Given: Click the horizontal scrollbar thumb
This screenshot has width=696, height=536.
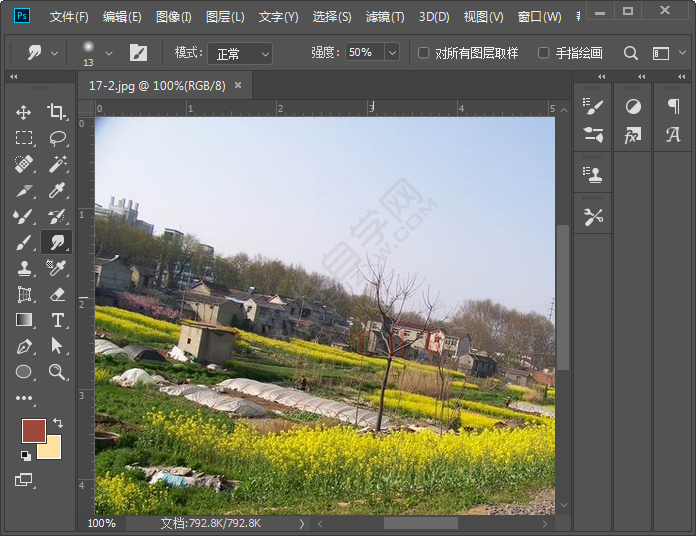Looking at the screenshot, I should (420, 524).
